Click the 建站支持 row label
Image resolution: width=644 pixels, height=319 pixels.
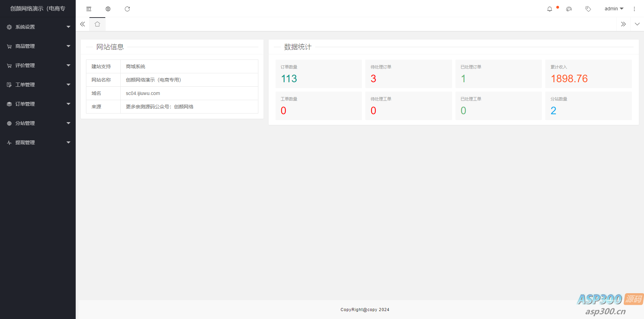(x=101, y=66)
